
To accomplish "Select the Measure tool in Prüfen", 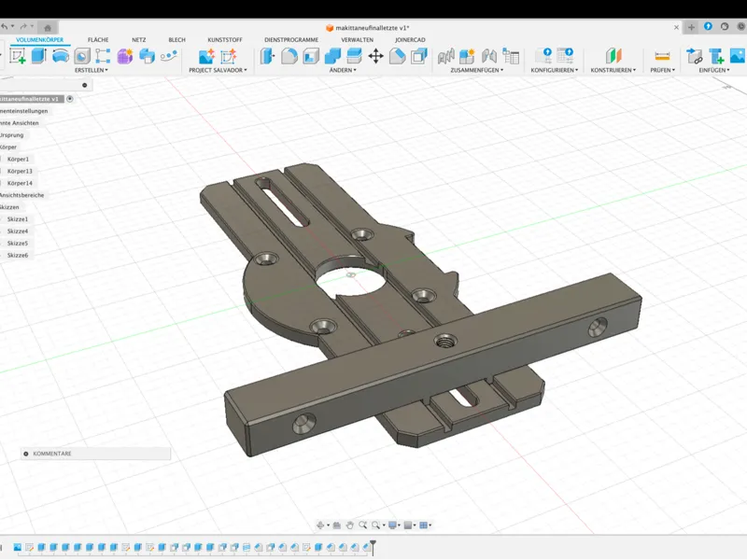I will [662, 56].
